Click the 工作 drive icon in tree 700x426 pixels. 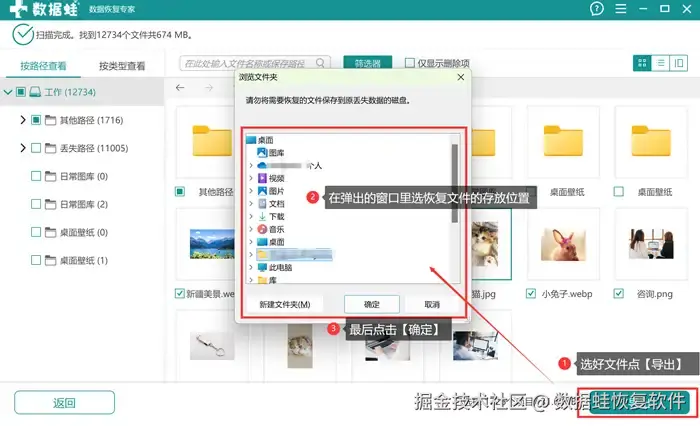click(35, 92)
